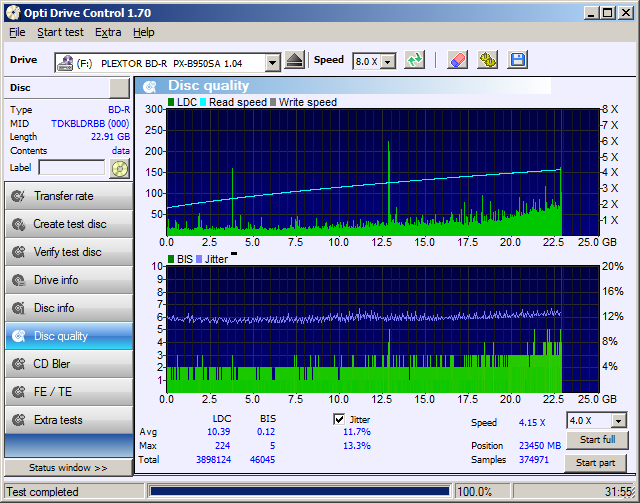Click Start part button
Viewport: 640px width, 503px height.
[x=596, y=463]
